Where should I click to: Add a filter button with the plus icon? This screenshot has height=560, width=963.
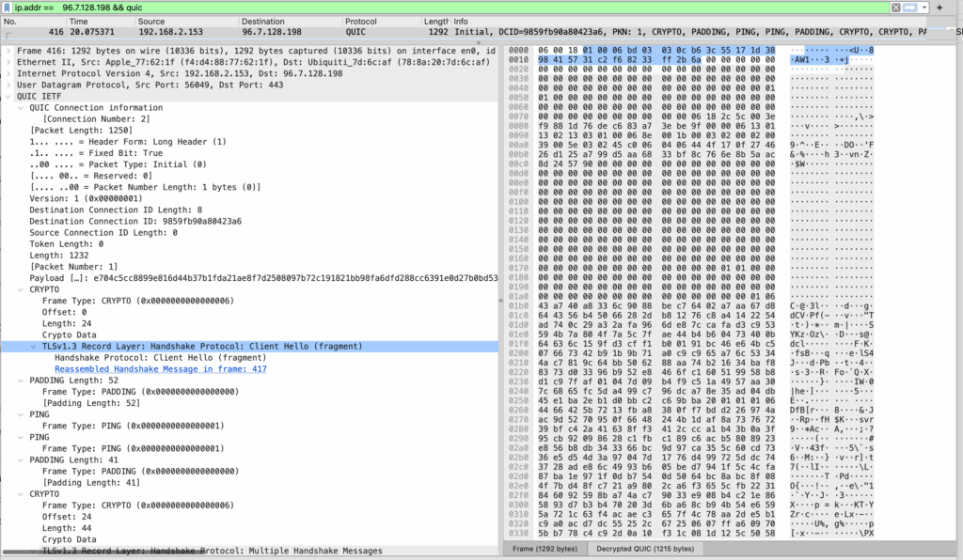point(939,8)
